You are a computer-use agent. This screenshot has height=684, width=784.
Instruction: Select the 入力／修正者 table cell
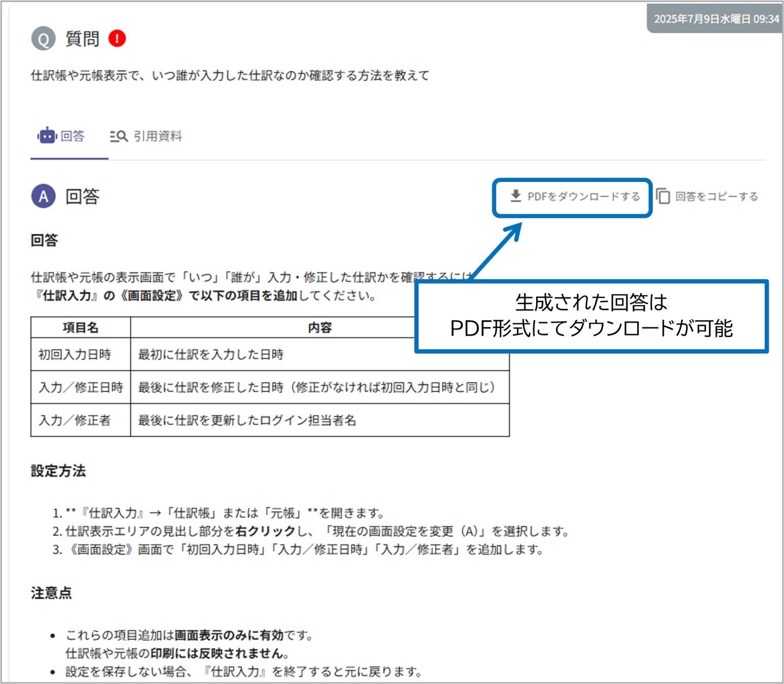(75, 420)
